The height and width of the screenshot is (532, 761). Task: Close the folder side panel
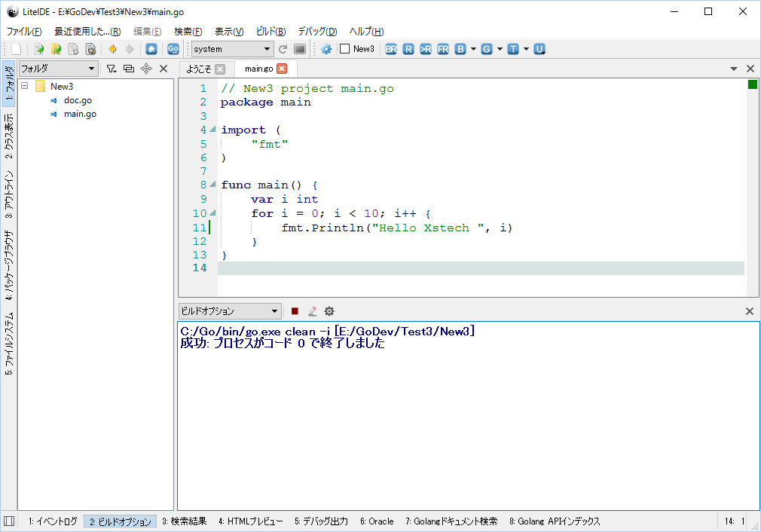(164, 69)
